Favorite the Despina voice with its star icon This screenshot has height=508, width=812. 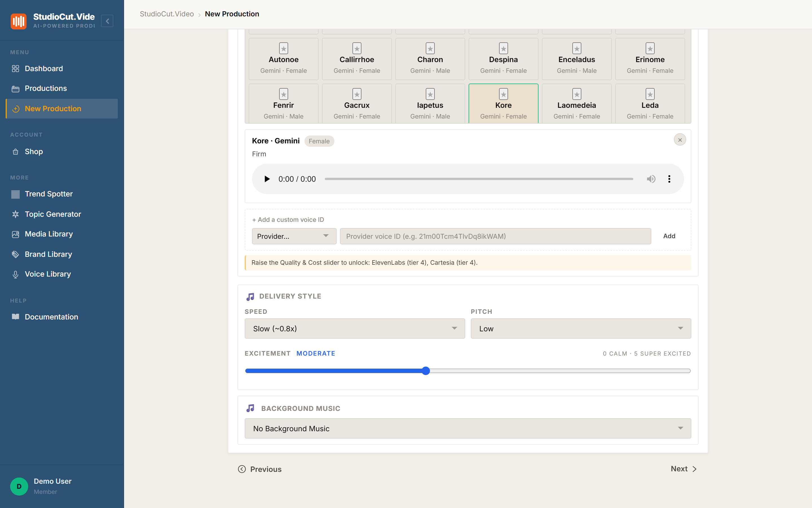[x=503, y=48]
